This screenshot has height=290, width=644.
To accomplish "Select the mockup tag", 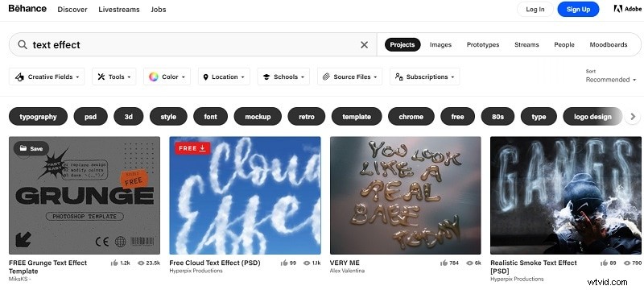I will tap(258, 117).
